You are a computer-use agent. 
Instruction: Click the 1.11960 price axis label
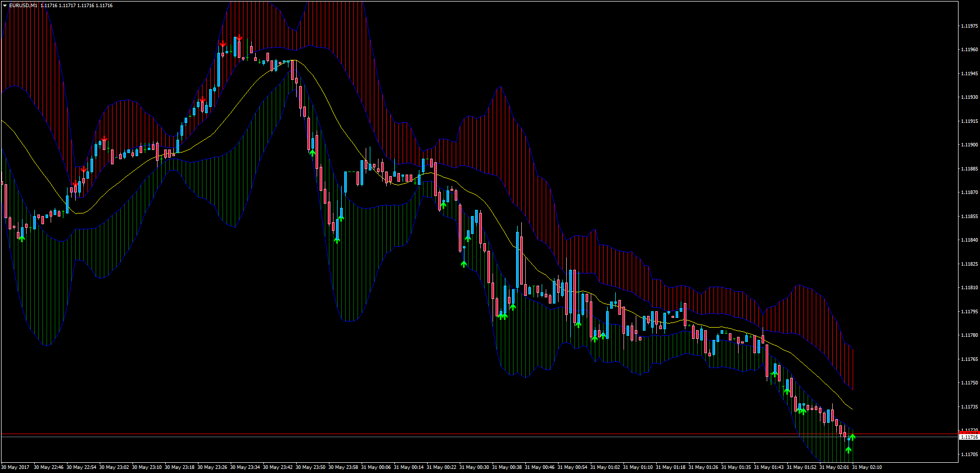coord(970,50)
